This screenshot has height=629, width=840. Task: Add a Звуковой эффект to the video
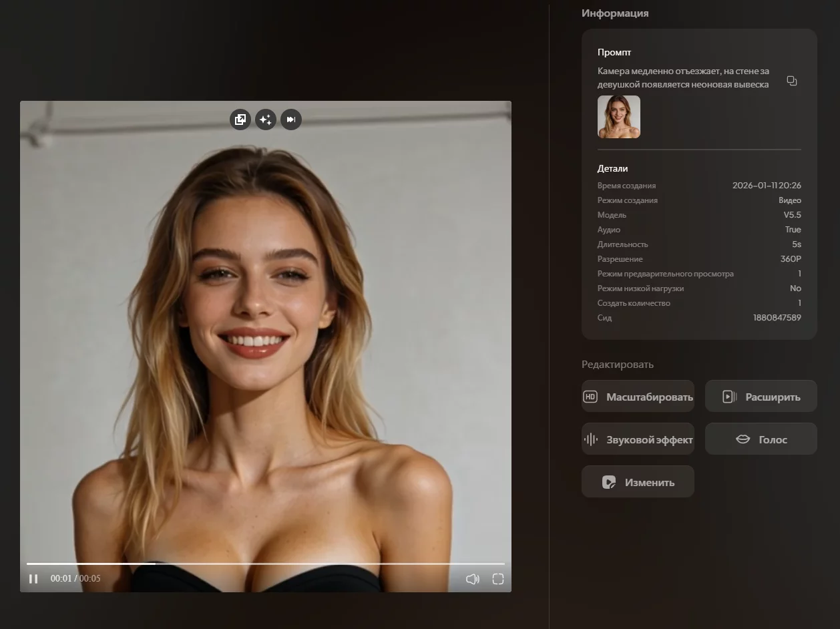click(x=638, y=439)
